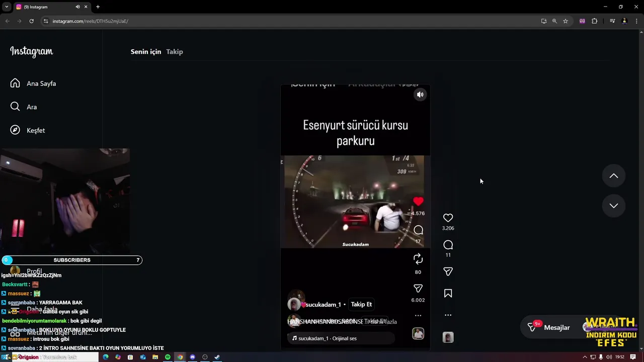Viewport: 644px width, 362px height.
Task: Open a new browser tab
Action: (98, 7)
